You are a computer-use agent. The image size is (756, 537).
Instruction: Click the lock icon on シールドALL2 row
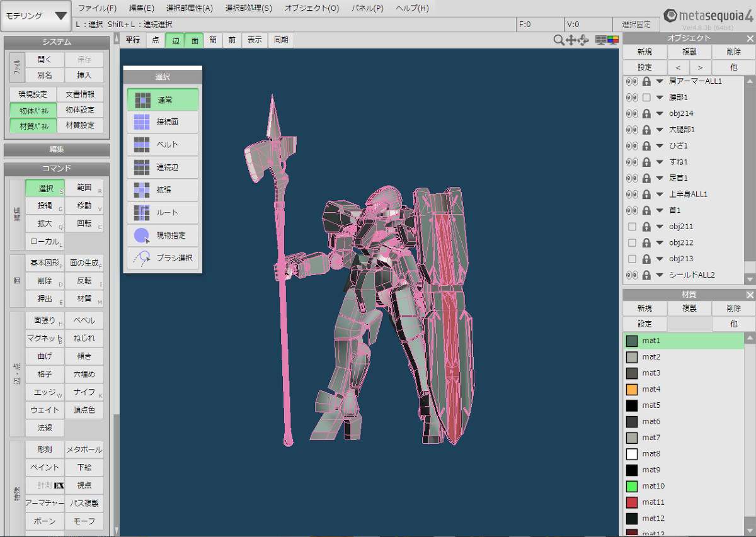pyautogui.click(x=646, y=275)
